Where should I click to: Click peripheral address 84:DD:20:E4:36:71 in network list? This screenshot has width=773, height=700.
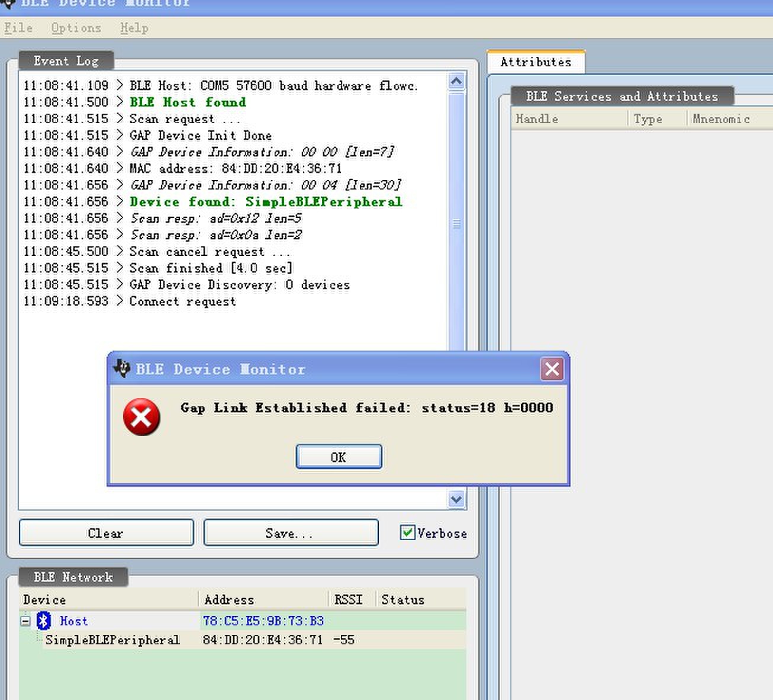[263, 640]
